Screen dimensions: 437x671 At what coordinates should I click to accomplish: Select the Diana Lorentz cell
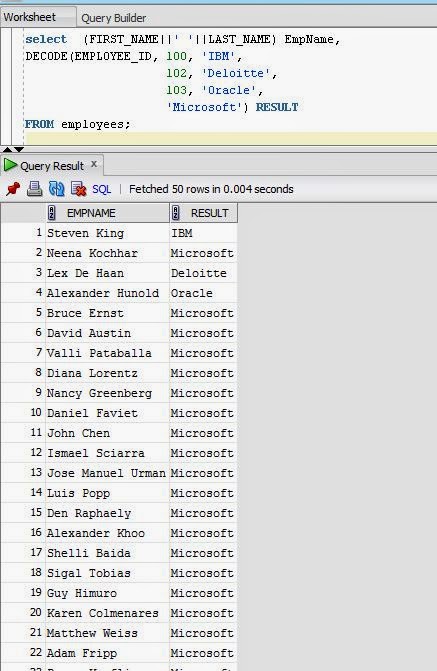pos(107,373)
